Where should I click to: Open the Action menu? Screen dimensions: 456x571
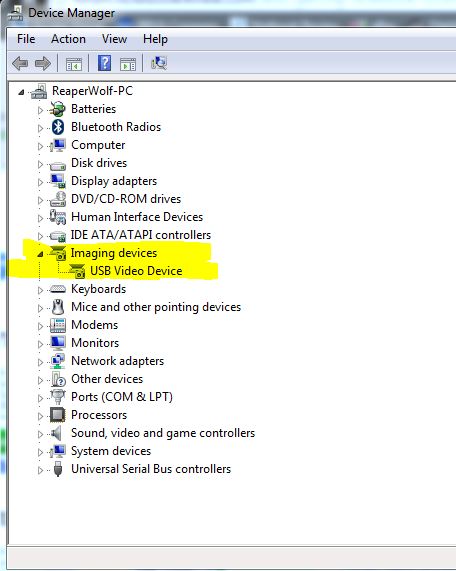point(68,39)
